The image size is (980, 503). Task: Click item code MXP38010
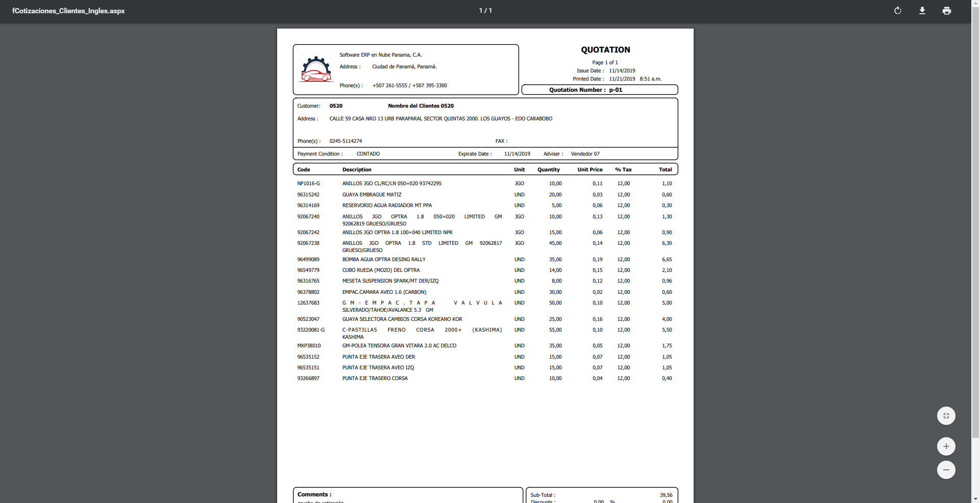(309, 345)
